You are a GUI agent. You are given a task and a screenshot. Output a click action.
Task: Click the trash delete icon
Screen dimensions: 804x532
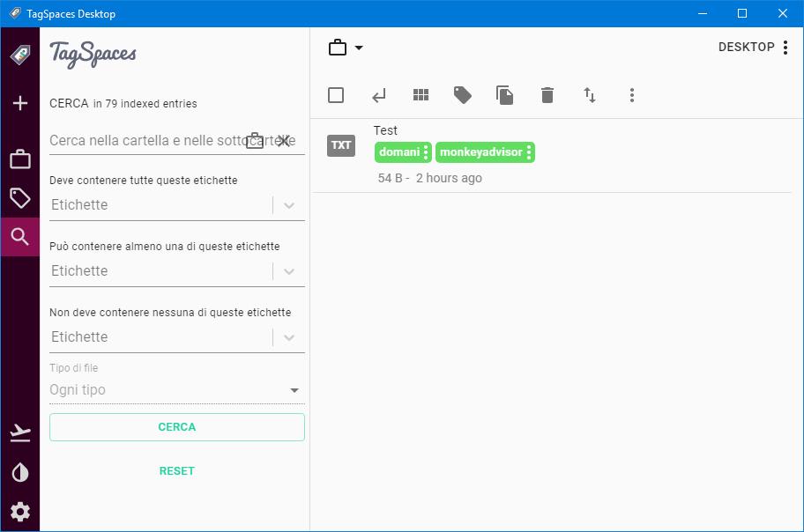coord(547,95)
